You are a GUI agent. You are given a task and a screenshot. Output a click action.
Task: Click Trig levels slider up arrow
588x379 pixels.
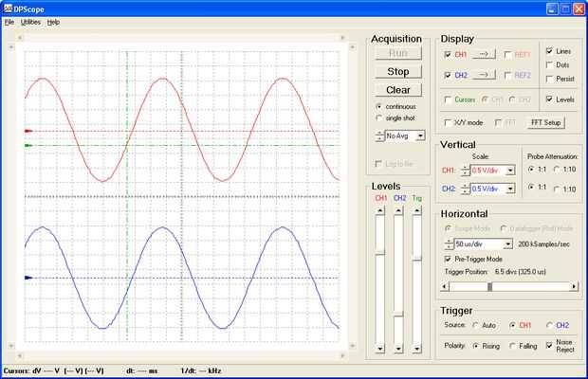[x=416, y=211]
